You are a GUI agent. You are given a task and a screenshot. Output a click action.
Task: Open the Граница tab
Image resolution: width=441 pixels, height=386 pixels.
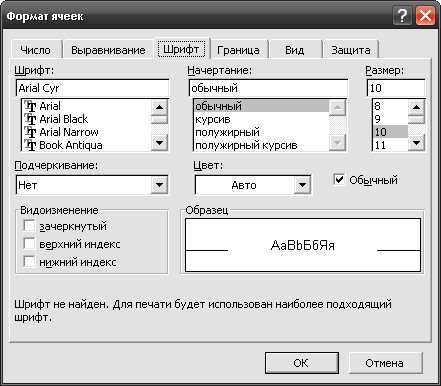tap(238, 50)
